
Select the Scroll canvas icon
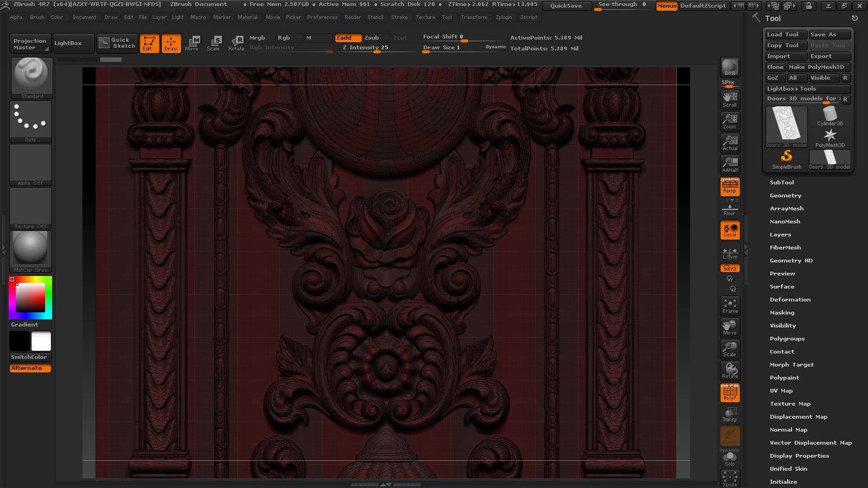[730, 99]
